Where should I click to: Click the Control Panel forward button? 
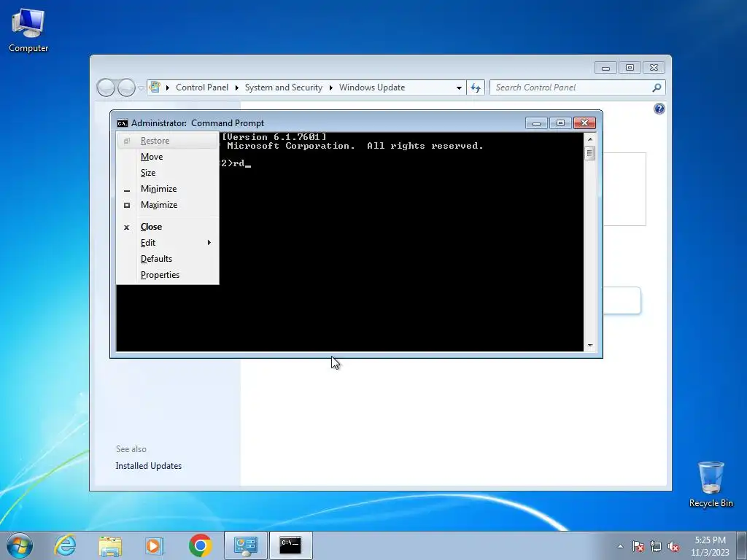click(126, 87)
